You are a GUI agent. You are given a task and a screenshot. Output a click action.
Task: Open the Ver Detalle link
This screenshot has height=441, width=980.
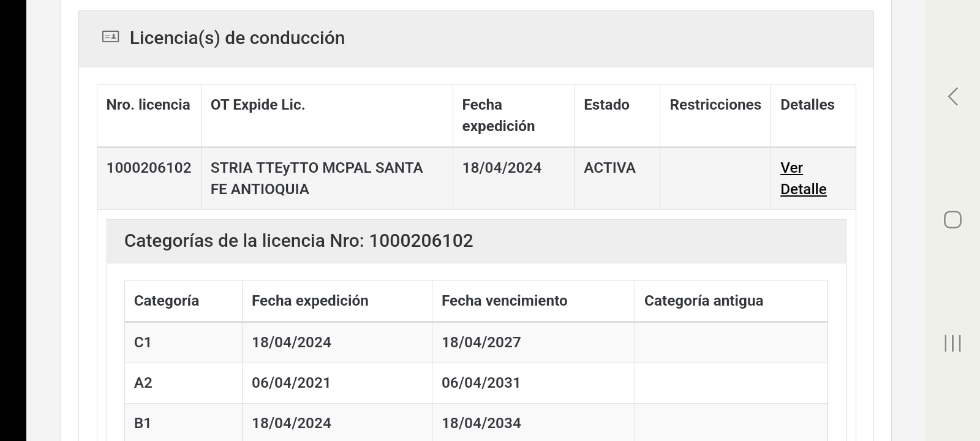(803, 178)
